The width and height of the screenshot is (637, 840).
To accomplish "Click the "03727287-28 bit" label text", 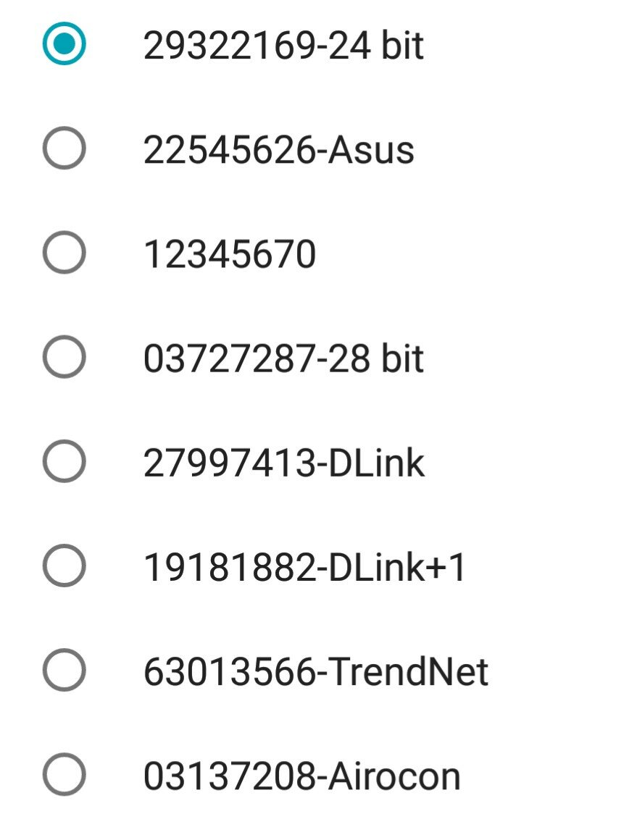I will point(283,359).
